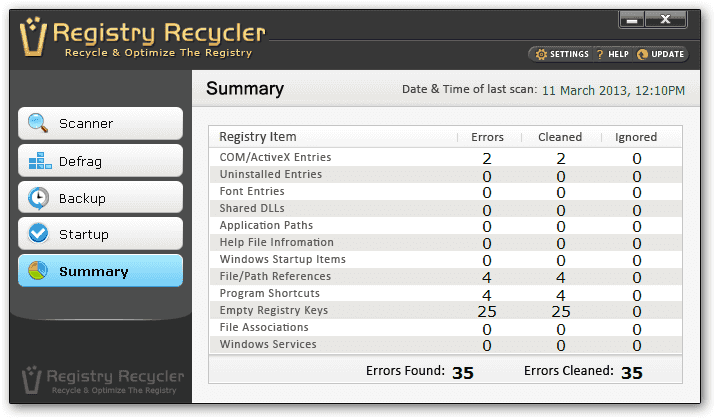Click the Registry Recycler bin logo
Image resolution: width=715 pixels, height=418 pixels.
[33, 37]
